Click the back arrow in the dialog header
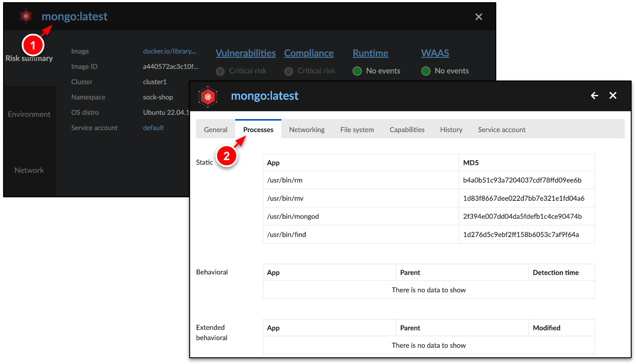 tap(594, 95)
